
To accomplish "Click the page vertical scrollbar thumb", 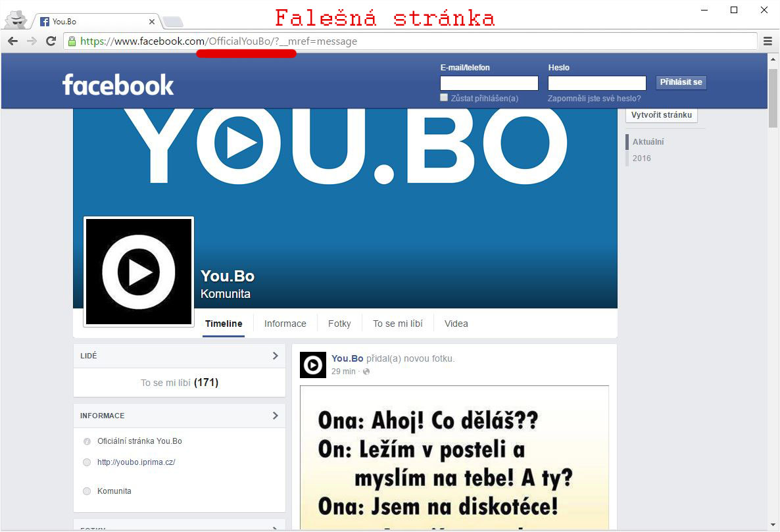I will (773, 98).
